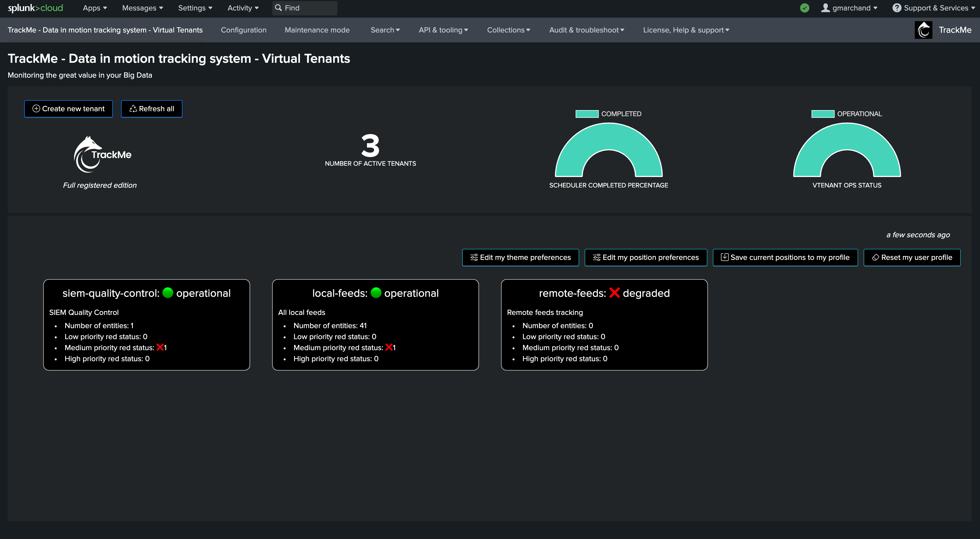Click the scheduler completed percentage gauge

pos(609,150)
